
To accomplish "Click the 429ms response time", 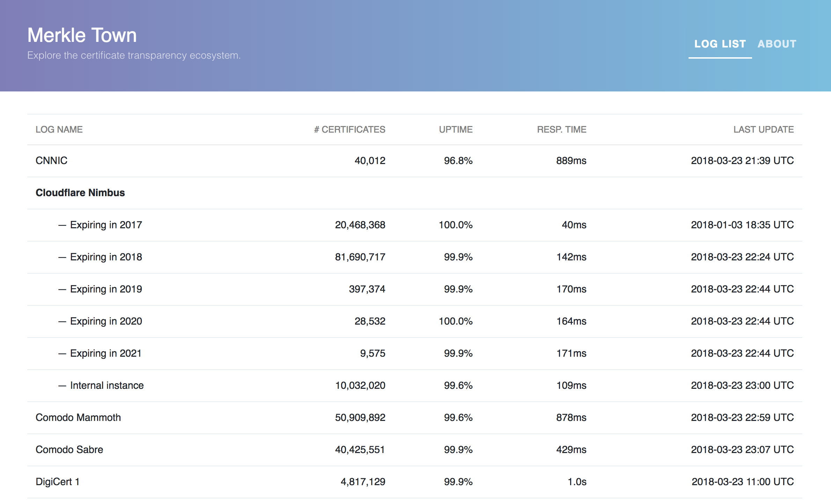I will (571, 450).
